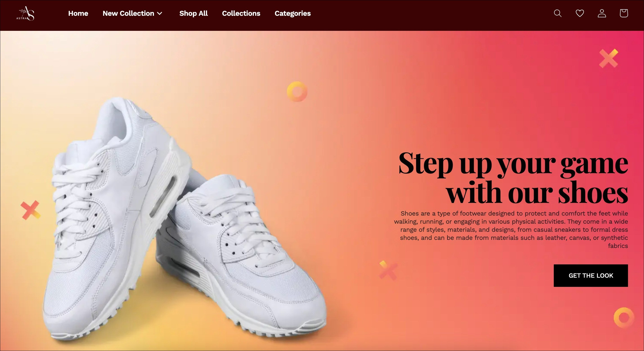The image size is (644, 351).
Task: Open the New Collection menu item
Action: (128, 13)
